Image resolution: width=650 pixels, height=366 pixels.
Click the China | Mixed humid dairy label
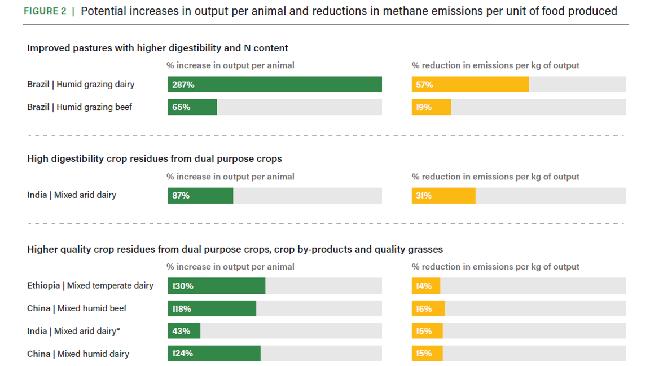click(x=78, y=354)
